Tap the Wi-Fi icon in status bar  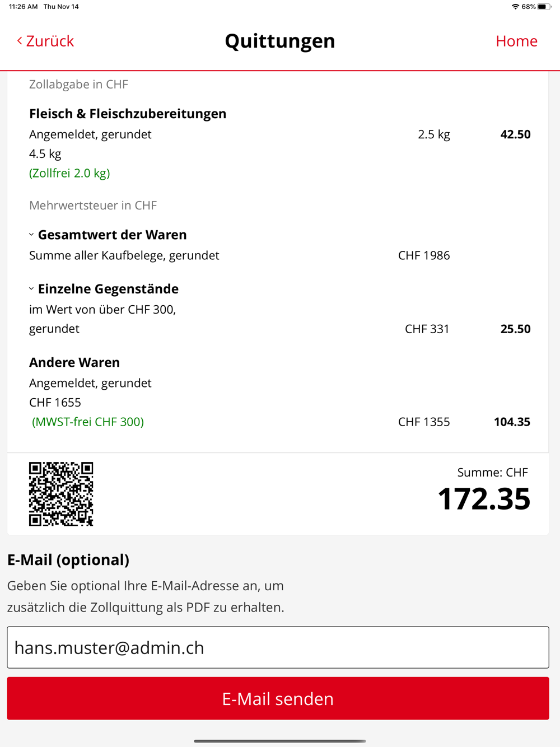[515, 7]
